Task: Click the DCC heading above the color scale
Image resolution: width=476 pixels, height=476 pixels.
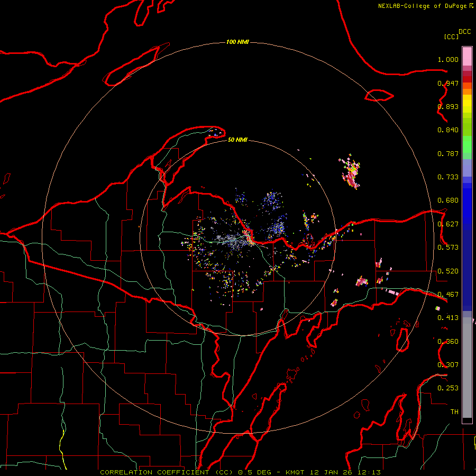Action: 465,32
